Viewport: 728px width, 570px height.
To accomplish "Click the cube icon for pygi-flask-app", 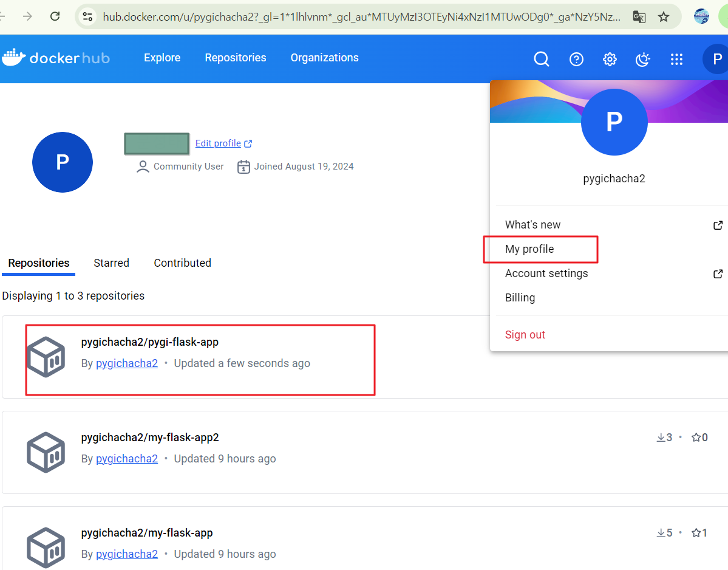I will (46, 357).
